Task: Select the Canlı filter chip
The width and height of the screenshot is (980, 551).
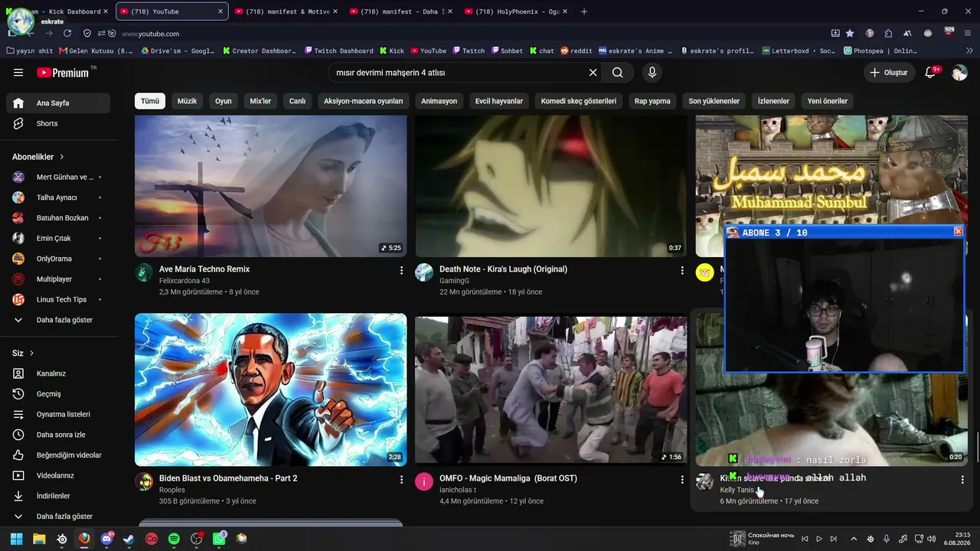Action: coord(297,101)
